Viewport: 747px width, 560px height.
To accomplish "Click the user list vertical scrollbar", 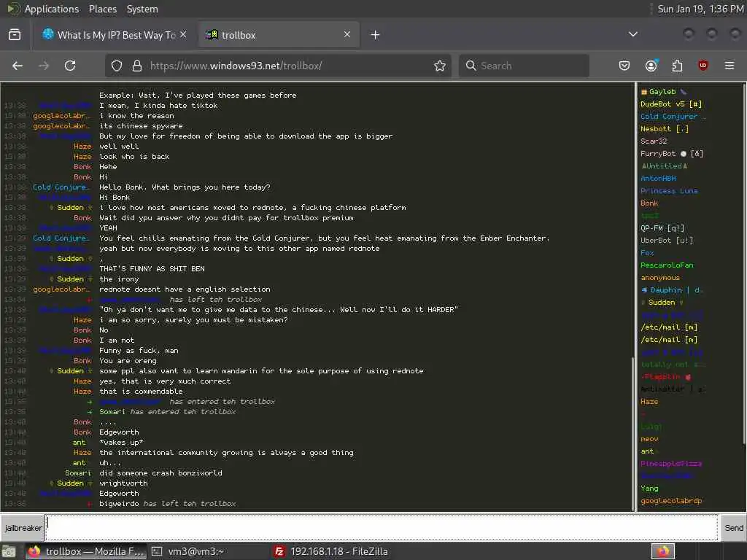I will tap(744, 264).
